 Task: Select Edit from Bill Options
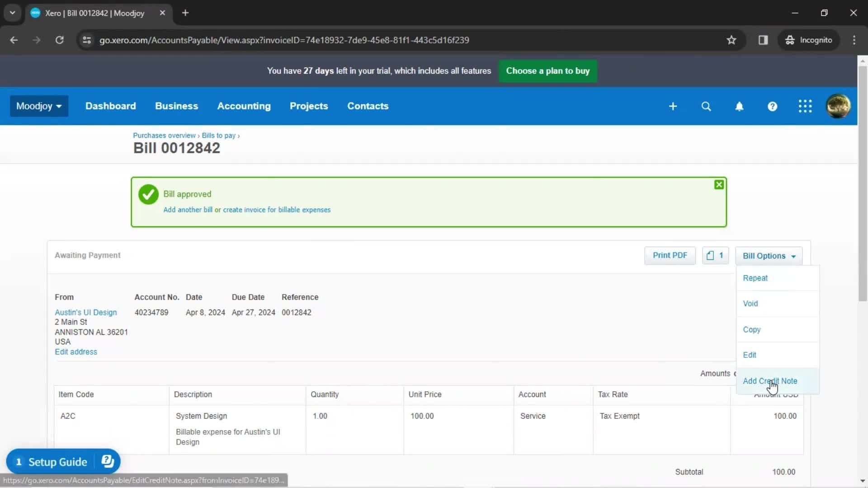click(778, 355)
